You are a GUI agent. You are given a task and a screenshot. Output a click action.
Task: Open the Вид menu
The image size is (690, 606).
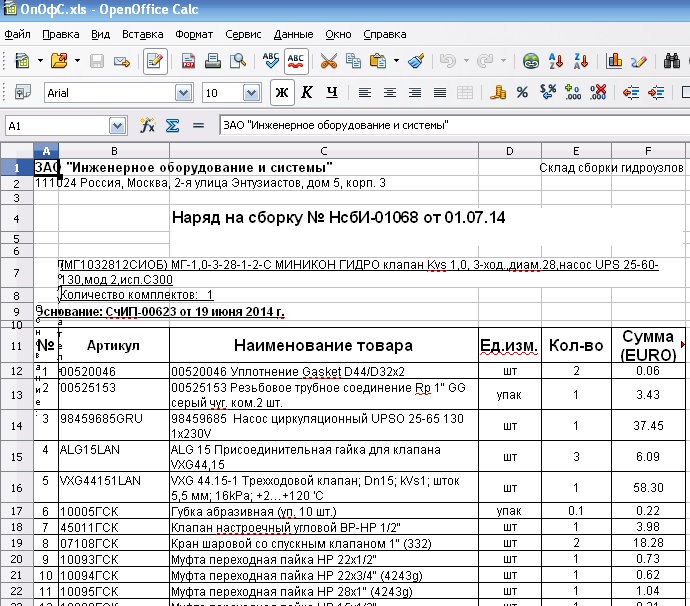pyautogui.click(x=100, y=34)
